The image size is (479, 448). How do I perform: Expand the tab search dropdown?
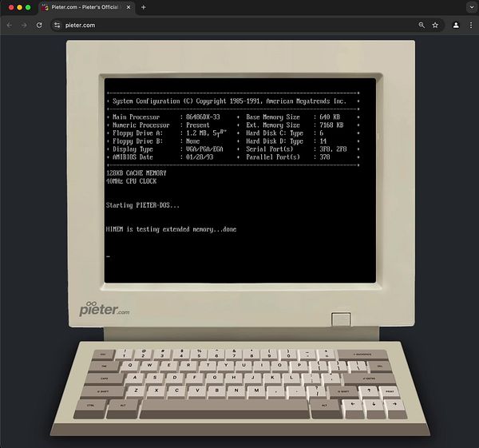[471, 7]
